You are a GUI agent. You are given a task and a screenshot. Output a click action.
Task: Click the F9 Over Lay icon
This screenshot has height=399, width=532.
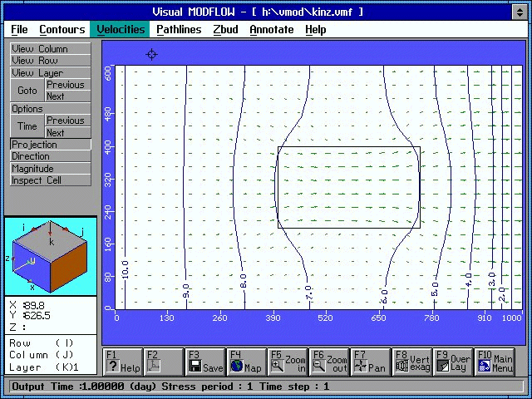[x=443, y=367]
